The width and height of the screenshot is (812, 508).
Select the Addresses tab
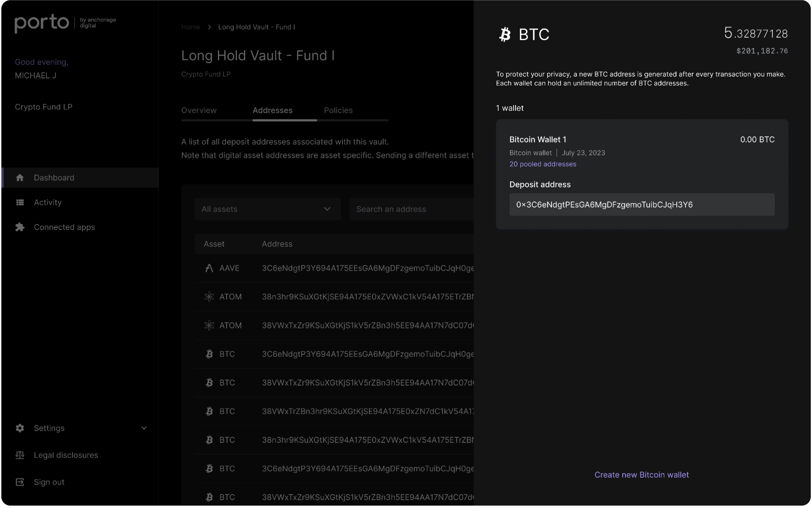pos(272,110)
